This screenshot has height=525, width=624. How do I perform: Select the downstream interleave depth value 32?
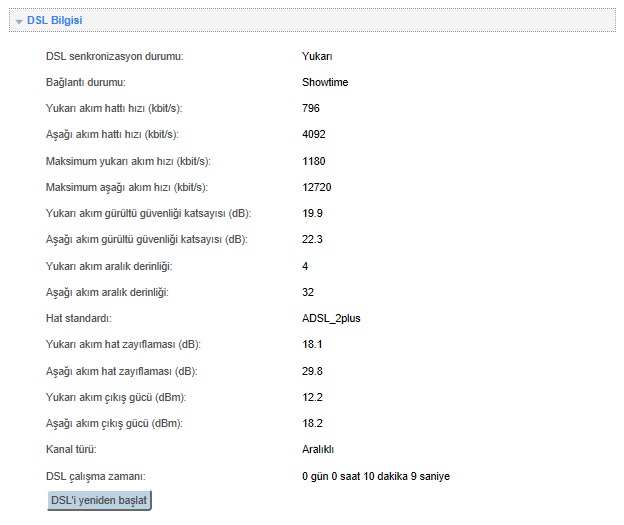pos(308,292)
